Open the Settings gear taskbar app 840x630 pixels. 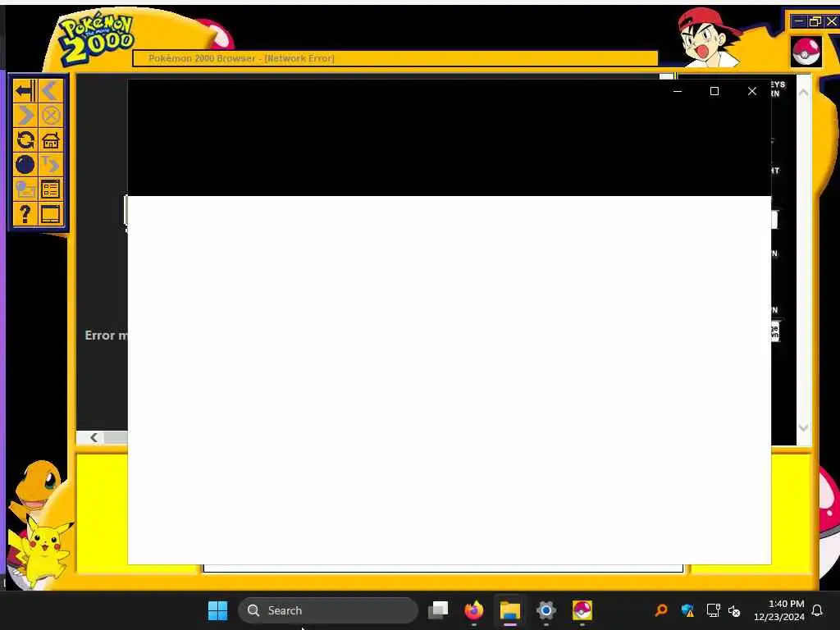click(x=546, y=610)
